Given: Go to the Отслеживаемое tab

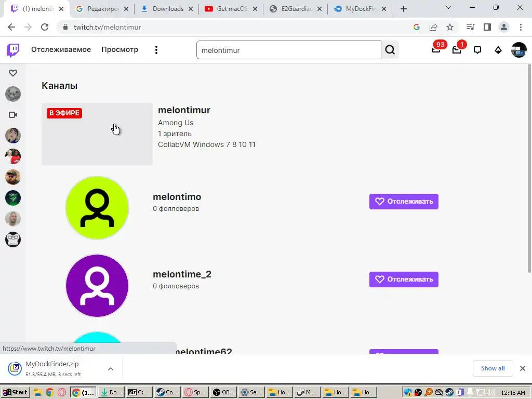Looking at the screenshot, I should pyautogui.click(x=61, y=49).
